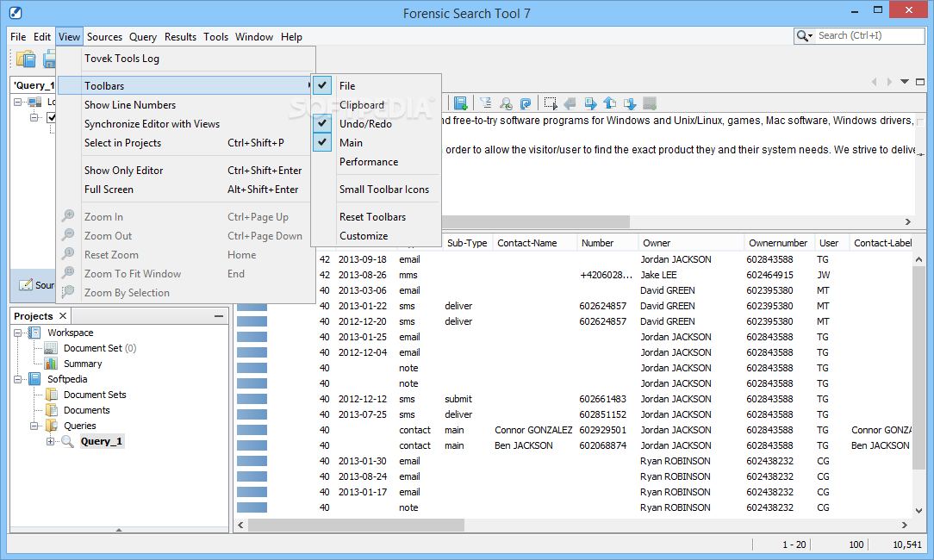Viewport: 934px width, 560px height.
Task: Open the File menu
Action: [x=18, y=37]
